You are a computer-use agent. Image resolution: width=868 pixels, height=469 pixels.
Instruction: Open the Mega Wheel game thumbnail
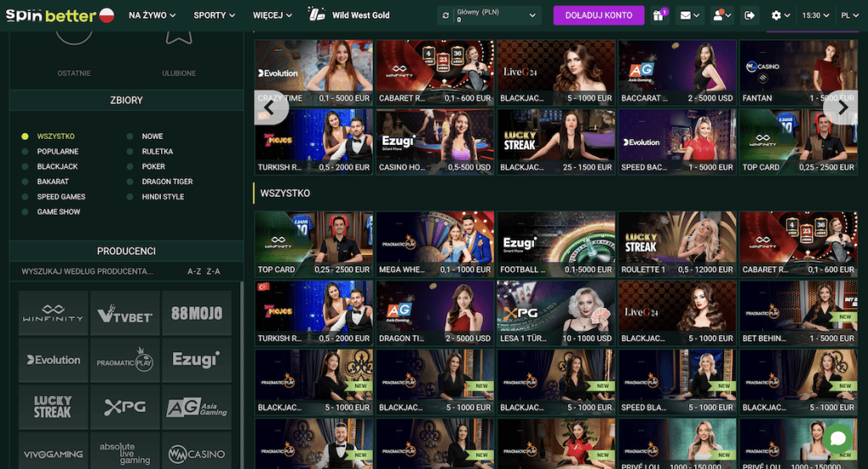tap(435, 243)
